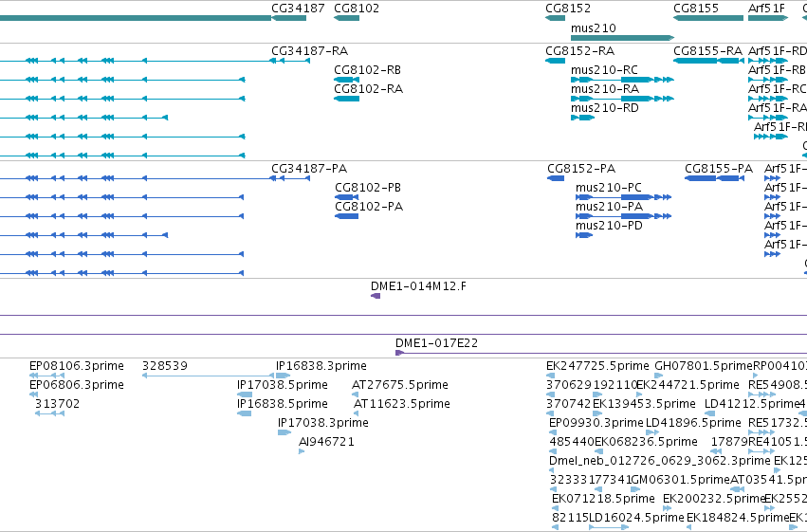The height and width of the screenshot is (532, 807).
Task: Select the CG8155-PA protein label
Action: point(719,169)
